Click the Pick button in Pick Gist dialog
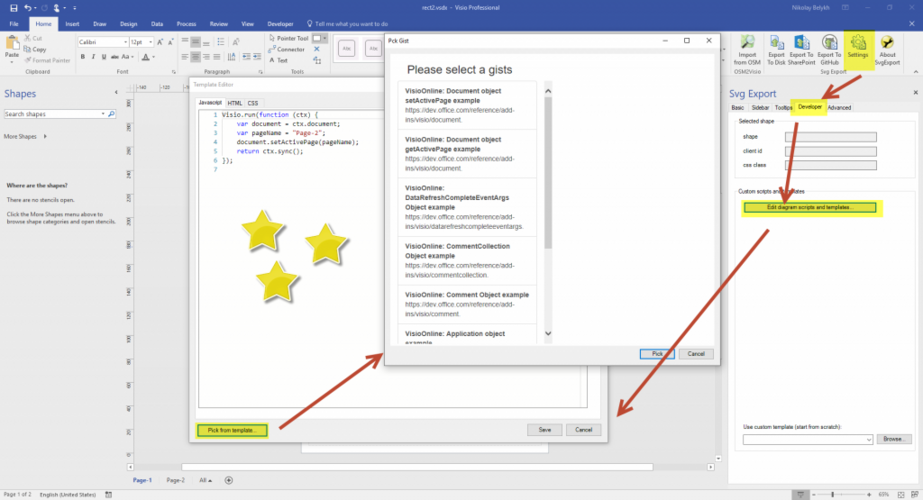The height and width of the screenshot is (500, 923). 657,354
